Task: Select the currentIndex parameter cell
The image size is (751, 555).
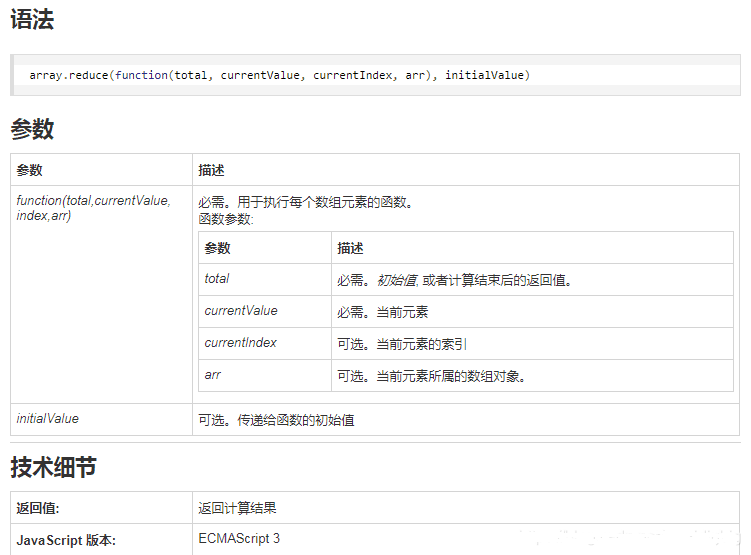Action: (x=265, y=343)
